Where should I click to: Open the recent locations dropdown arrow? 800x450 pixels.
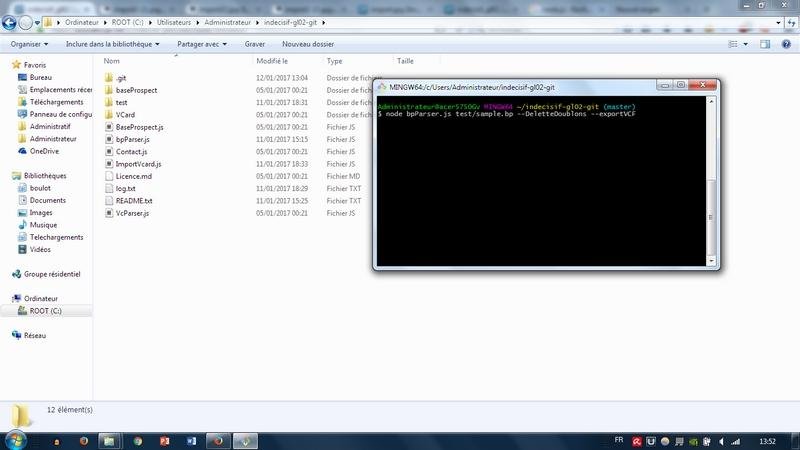coord(37,23)
